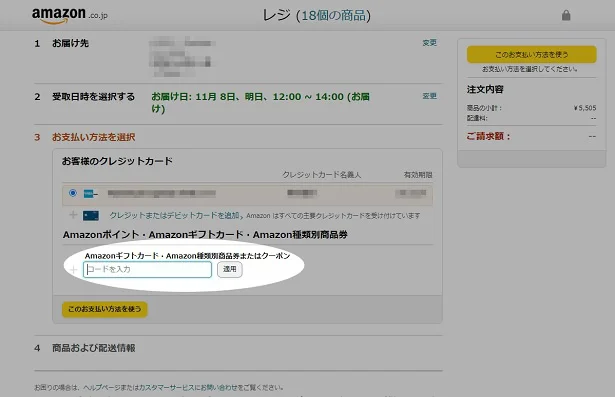Click the Amazon.co.jp logo
Image resolution: width=615 pixels, height=397 pixels.
coord(69,16)
